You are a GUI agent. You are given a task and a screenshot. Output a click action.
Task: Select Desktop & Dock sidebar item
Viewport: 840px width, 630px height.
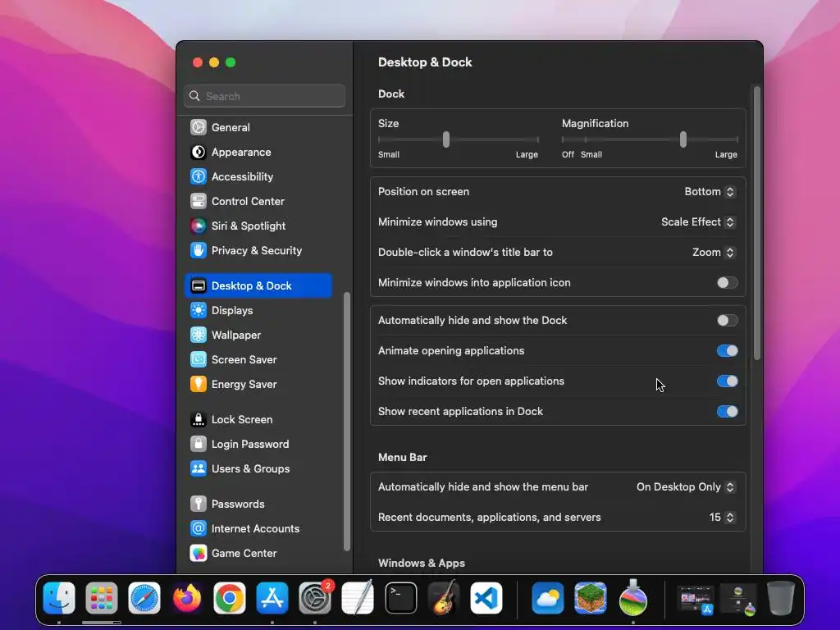coord(258,286)
